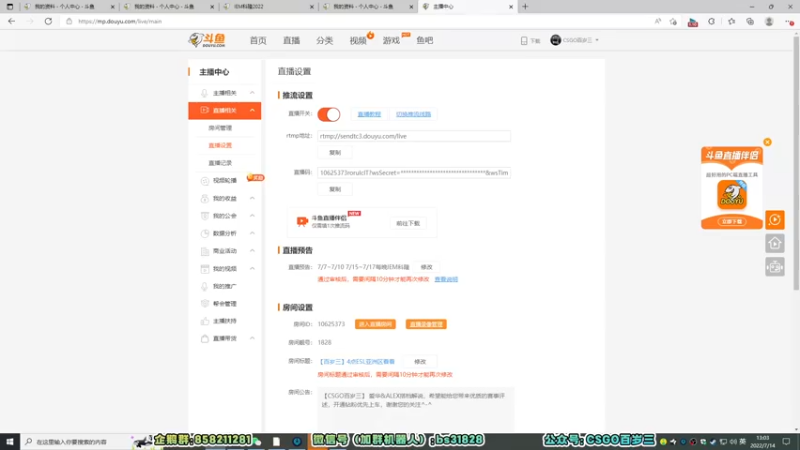
Task: Go back with browser back arrow
Action: (x=11, y=21)
